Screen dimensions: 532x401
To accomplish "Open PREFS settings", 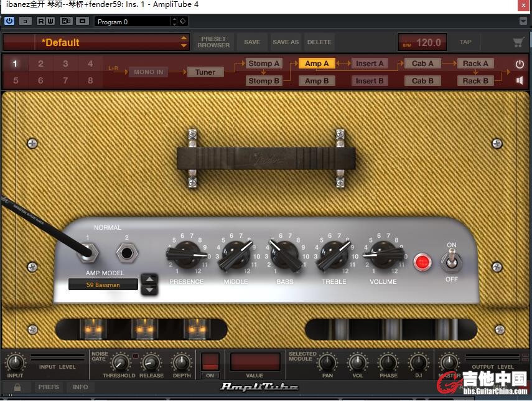I will pyautogui.click(x=49, y=387).
